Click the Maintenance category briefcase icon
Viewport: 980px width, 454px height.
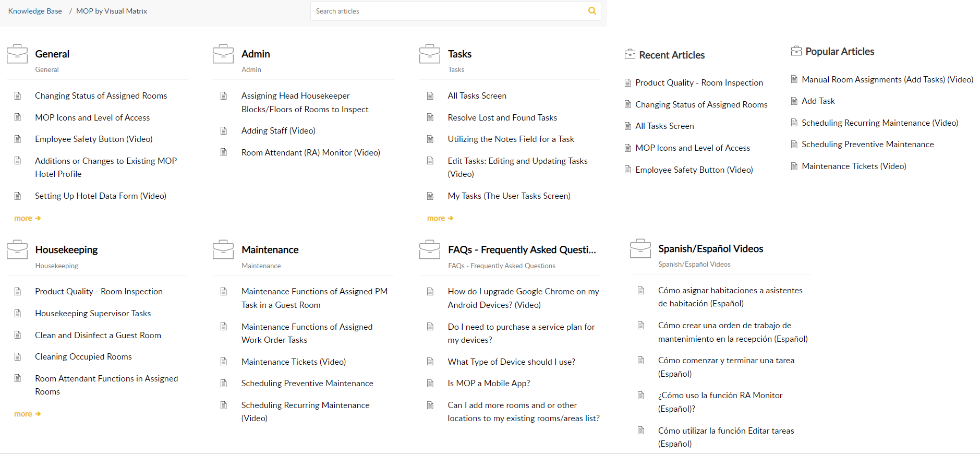223,249
